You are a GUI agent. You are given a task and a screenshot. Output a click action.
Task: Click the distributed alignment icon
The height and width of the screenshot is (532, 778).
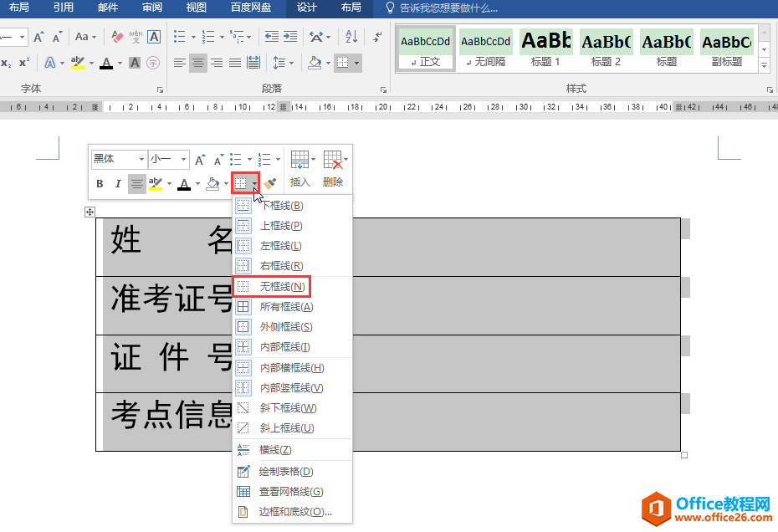[x=253, y=63]
